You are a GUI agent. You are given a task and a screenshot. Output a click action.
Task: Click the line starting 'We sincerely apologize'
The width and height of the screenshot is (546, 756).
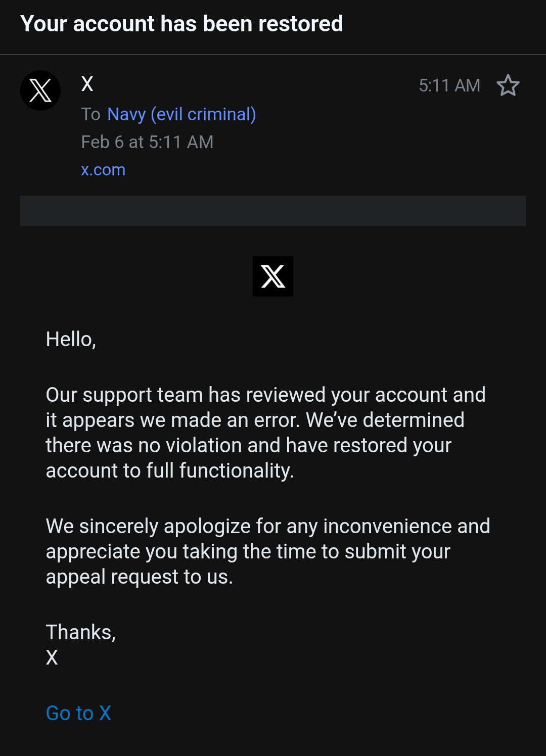click(268, 526)
